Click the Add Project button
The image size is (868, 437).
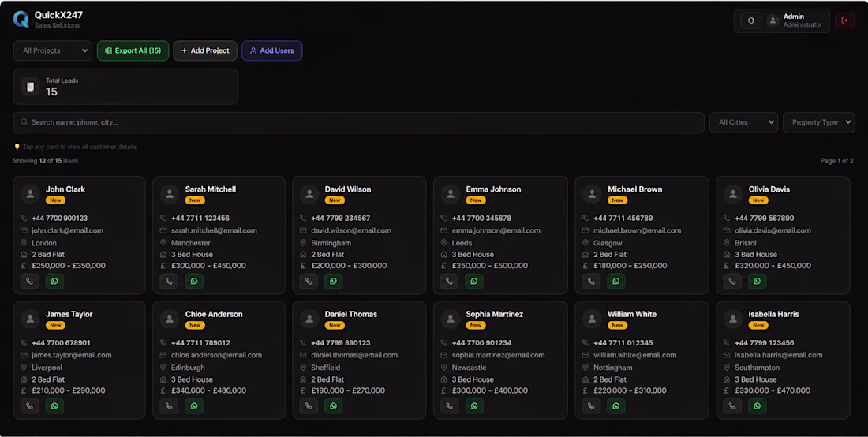tap(205, 50)
